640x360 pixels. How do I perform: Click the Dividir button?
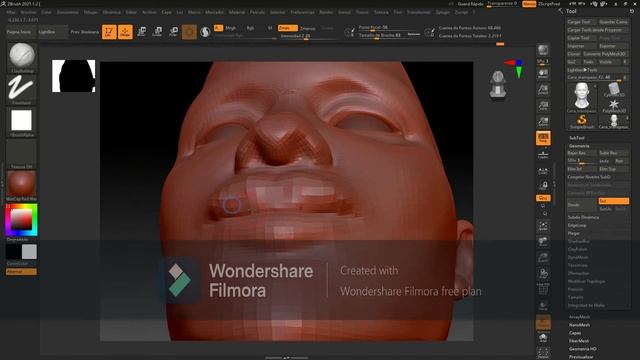pos(581,204)
